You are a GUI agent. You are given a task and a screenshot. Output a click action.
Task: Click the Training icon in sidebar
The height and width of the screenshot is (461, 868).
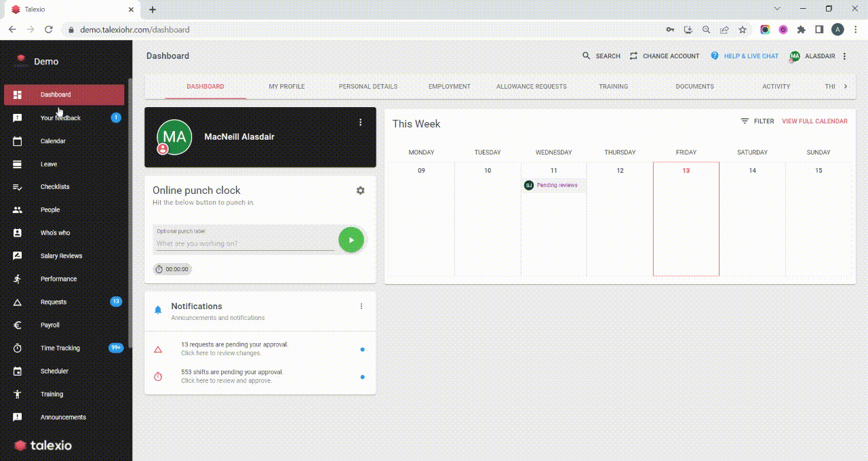[x=18, y=395]
